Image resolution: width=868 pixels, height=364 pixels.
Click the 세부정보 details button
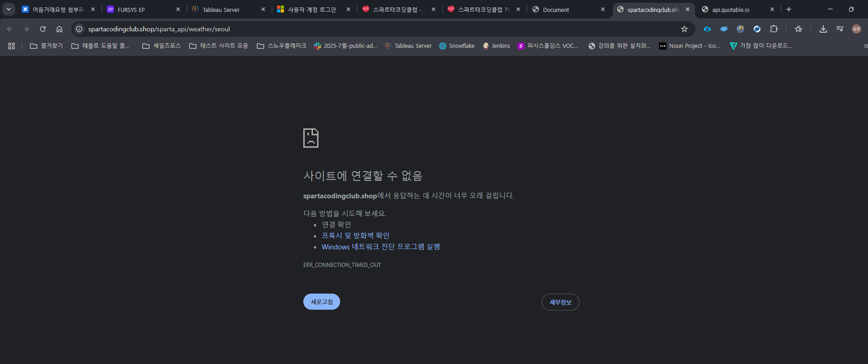561,302
